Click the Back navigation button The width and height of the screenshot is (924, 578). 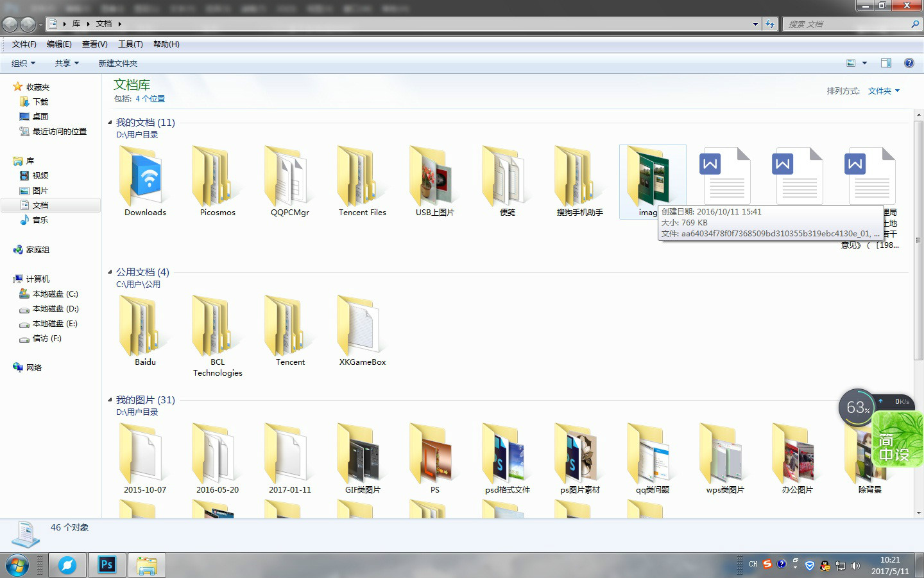pyautogui.click(x=10, y=24)
